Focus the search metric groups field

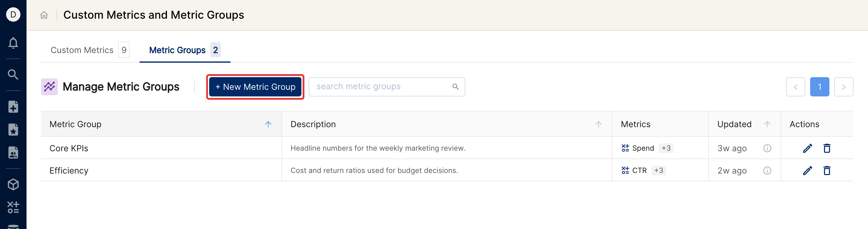pyautogui.click(x=387, y=86)
